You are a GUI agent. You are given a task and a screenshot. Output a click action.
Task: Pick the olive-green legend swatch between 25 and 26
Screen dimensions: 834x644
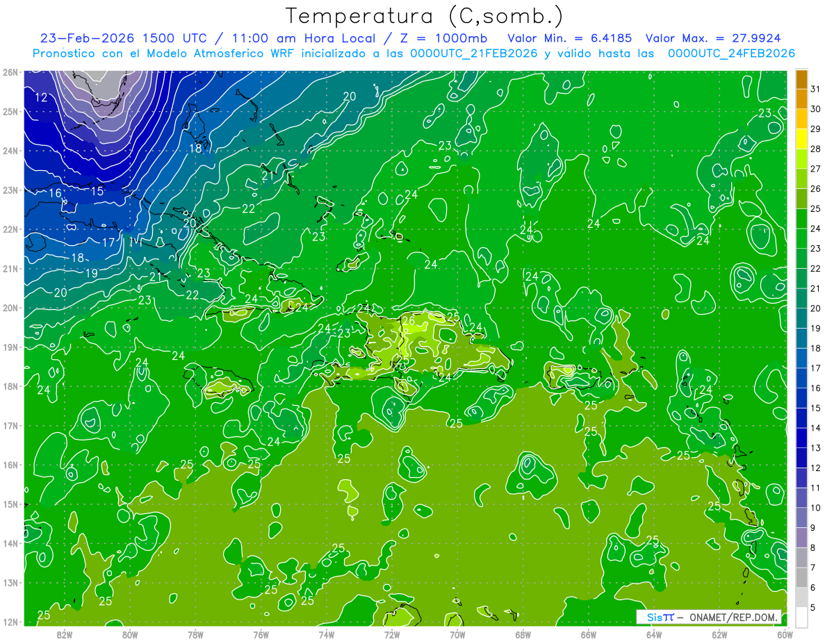point(801,199)
